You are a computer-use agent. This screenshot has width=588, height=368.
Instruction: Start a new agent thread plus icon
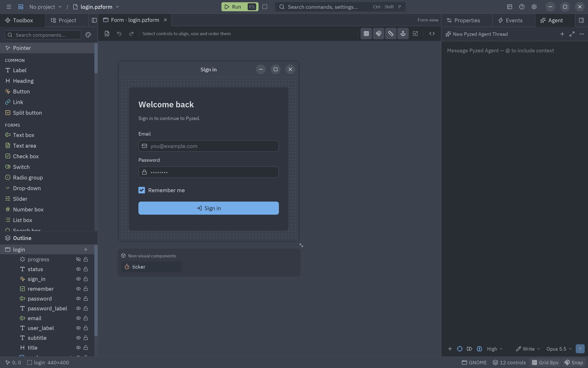pos(562,34)
